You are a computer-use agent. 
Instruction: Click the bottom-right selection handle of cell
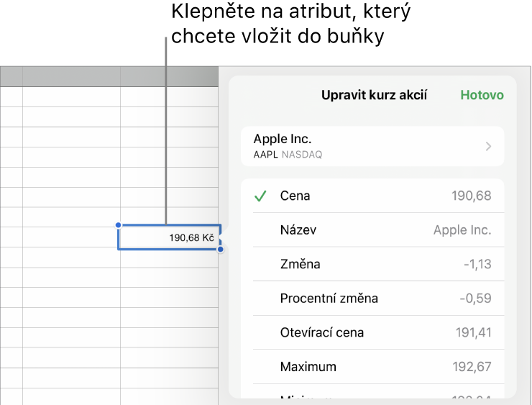[221, 250]
